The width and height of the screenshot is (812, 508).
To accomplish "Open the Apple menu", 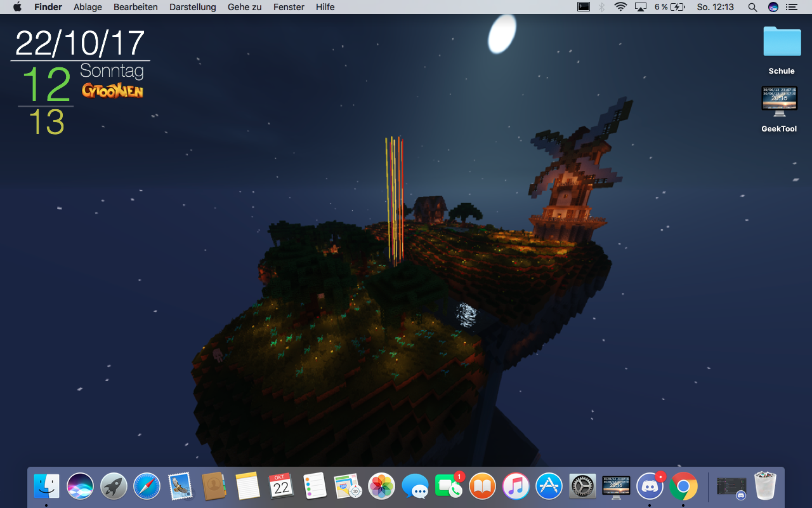I will click(17, 7).
